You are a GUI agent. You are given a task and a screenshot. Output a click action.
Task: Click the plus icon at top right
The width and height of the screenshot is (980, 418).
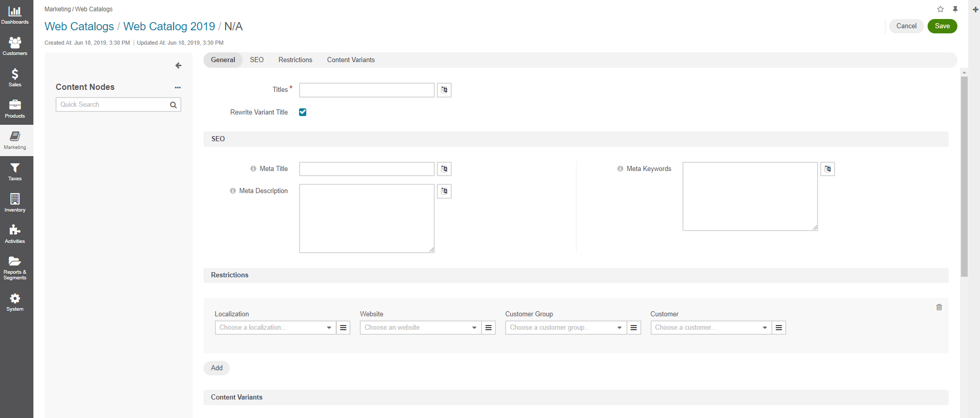(x=975, y=9)
